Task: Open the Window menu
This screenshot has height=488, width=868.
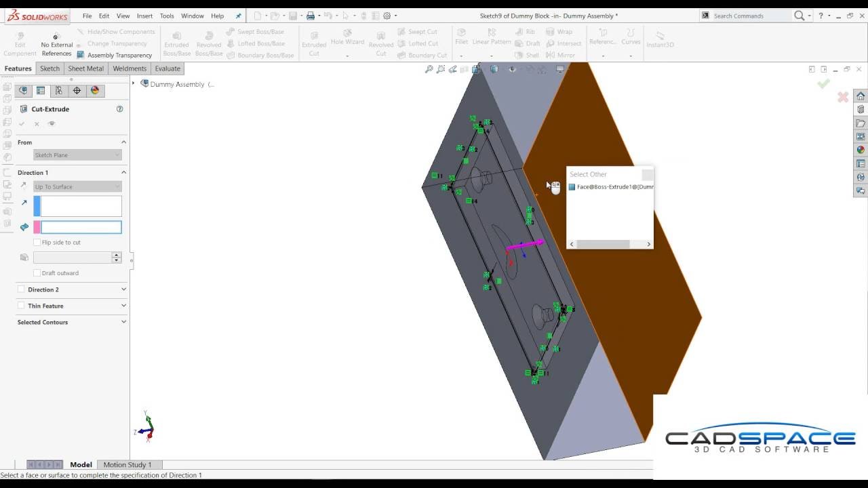Action: [x=192, y=16]
